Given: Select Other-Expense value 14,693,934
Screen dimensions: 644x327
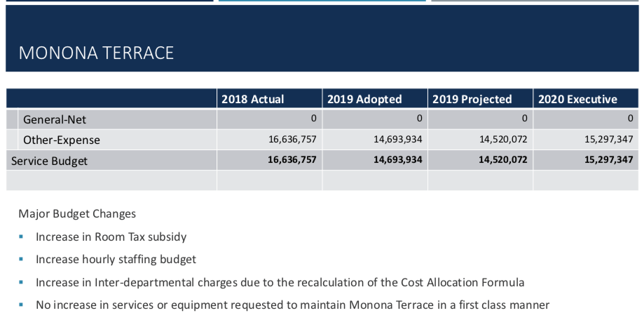Looking at the screenshot, I should coord(397,140).
